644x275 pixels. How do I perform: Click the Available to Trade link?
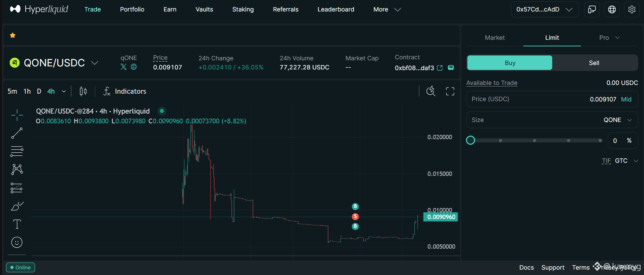tap(492, 83)
